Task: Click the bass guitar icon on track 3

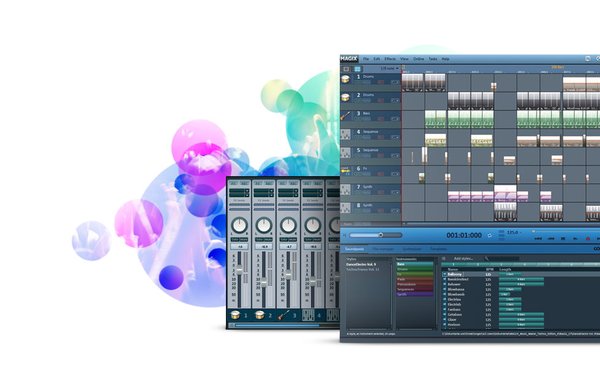Action: point(345,116)
